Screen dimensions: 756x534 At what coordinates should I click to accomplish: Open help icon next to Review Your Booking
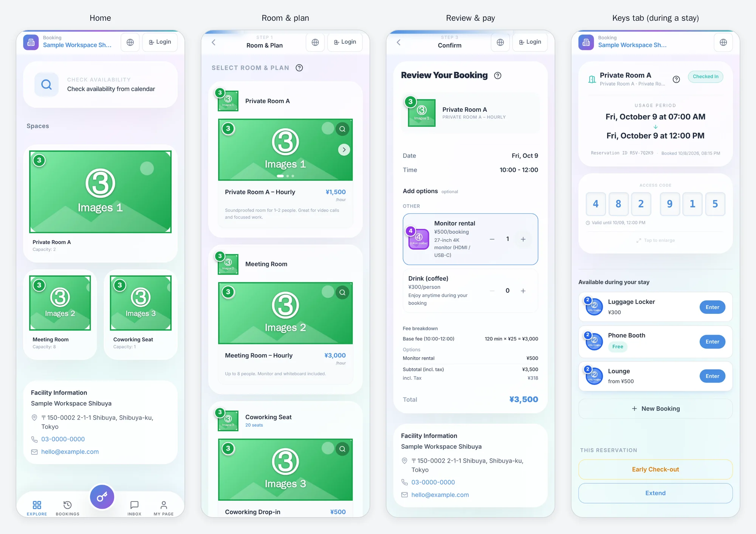point(498,76)
